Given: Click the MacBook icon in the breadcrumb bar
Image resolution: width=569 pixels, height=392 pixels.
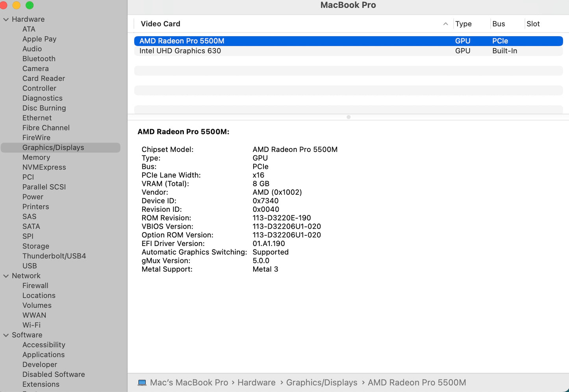Looking at the screenshot, I should tap(142, 382).
